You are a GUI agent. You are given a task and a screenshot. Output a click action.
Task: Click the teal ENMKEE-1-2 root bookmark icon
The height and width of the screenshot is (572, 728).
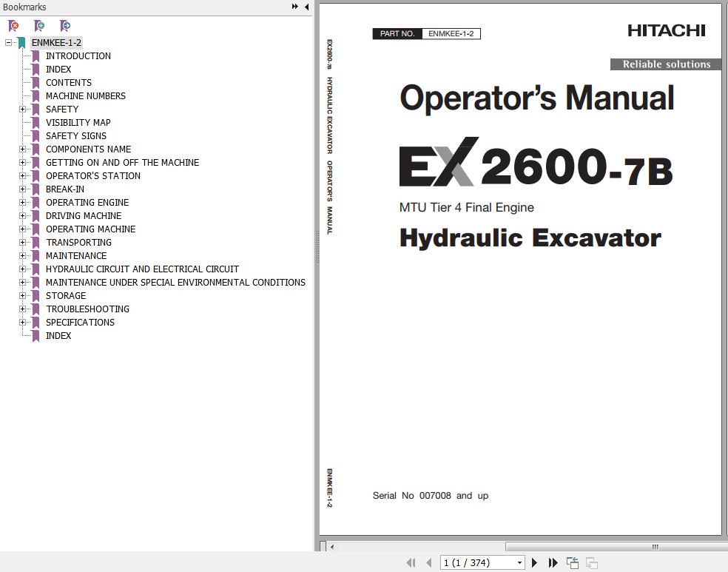click(21, 43)
